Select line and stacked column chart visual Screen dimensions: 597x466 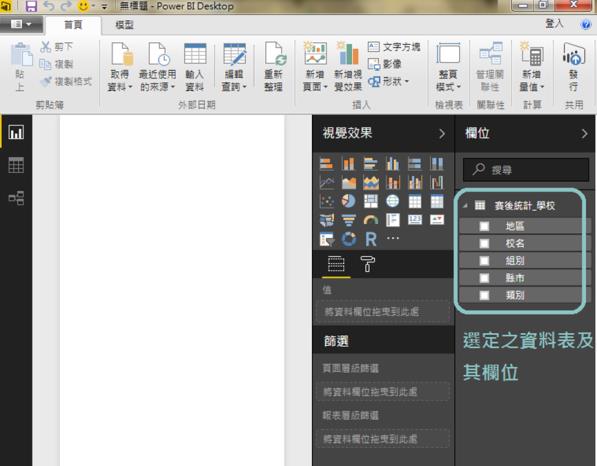pyautogui.click(x=393, y=183)
